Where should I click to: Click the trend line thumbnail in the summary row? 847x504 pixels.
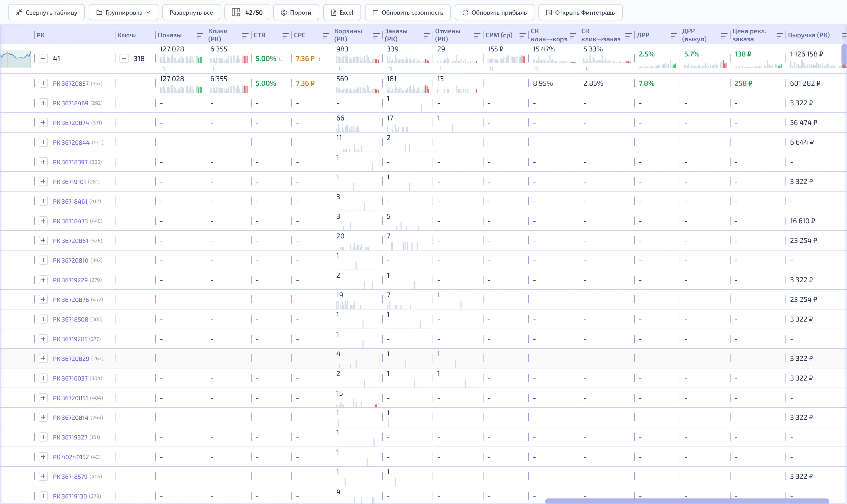[x=16, y=59]
